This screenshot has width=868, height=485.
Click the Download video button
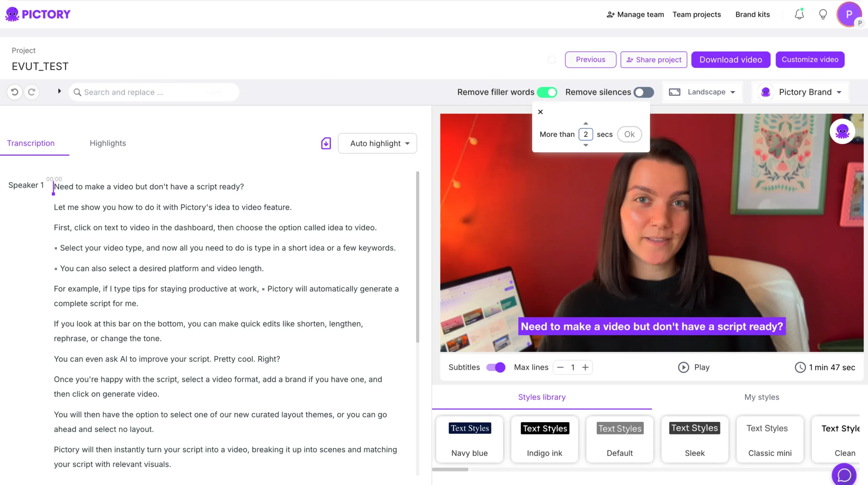click(x=731, y=60)
